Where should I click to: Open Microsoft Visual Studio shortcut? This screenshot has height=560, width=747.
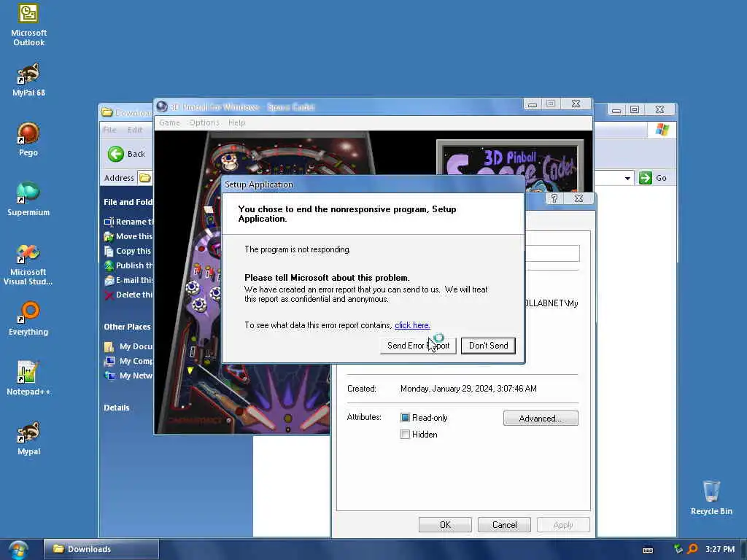28,264
